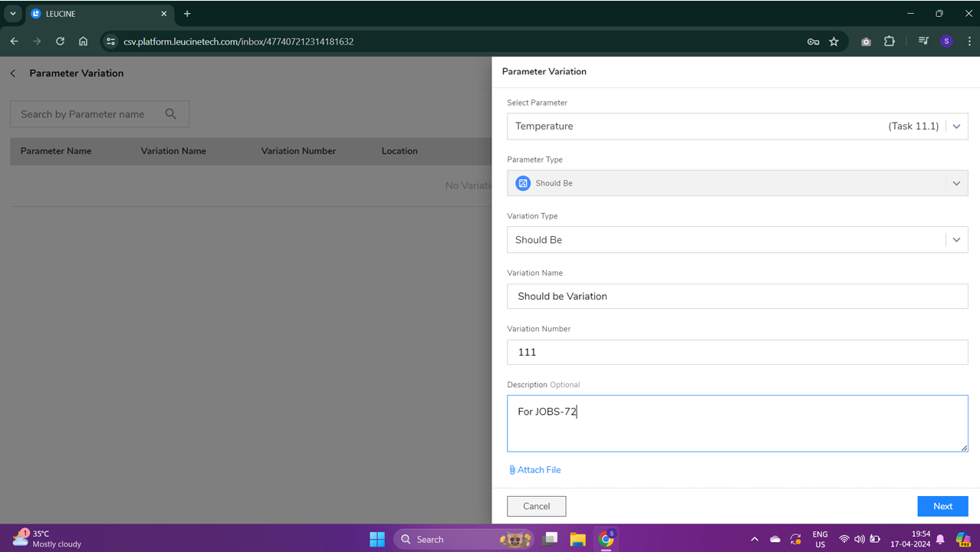
Task: Open the media control icon in Chrome toolbar
Action: 923,41
